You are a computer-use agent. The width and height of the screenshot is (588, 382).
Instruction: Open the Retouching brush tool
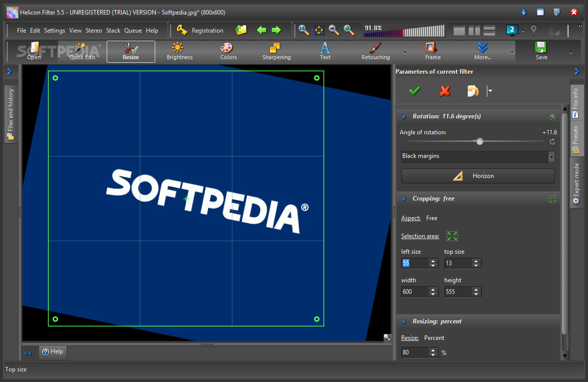[375, 51]
